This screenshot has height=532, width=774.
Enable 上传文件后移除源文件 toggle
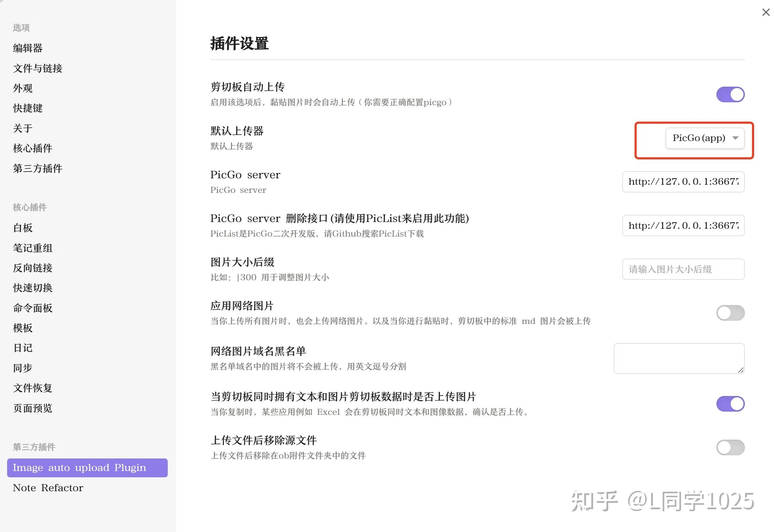[x=730, y=447]
